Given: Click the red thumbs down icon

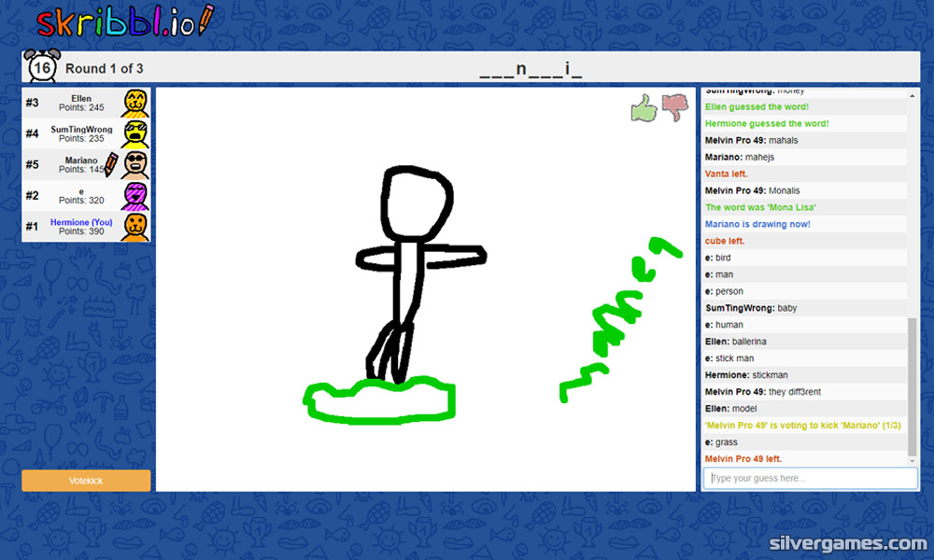Looking at the screenshot, I should 674,108.
